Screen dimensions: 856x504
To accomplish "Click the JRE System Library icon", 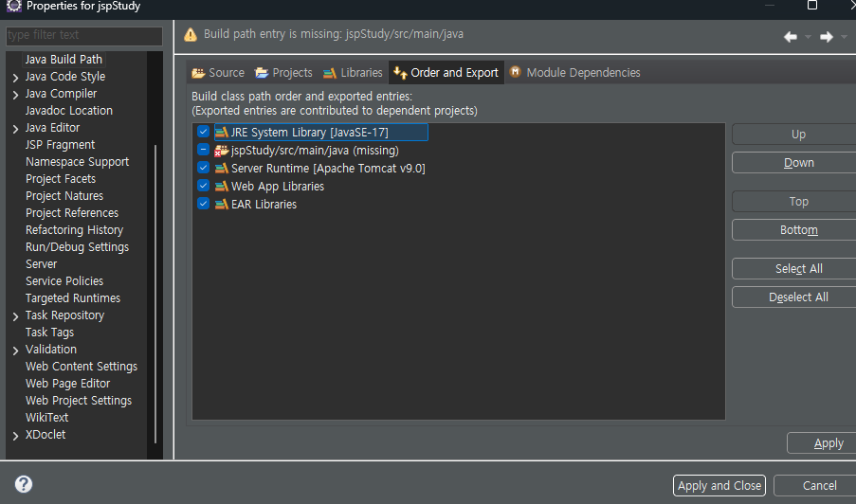I will 221,132.
